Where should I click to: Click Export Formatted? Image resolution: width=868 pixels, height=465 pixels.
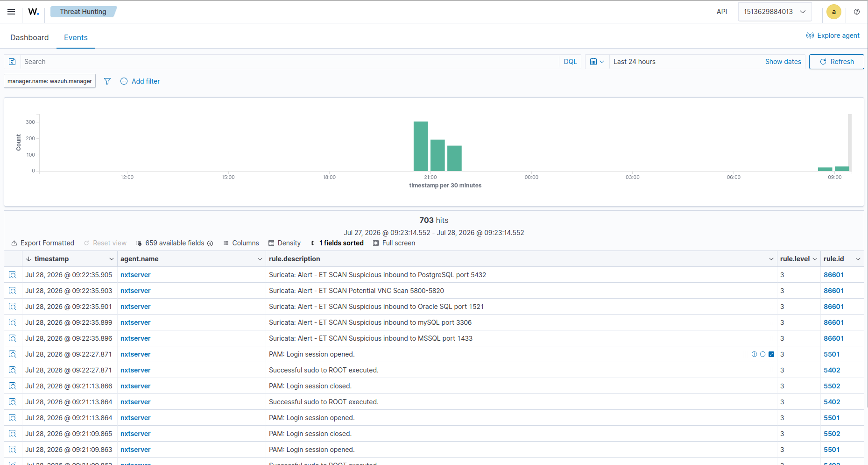click(x=42, y=243)
